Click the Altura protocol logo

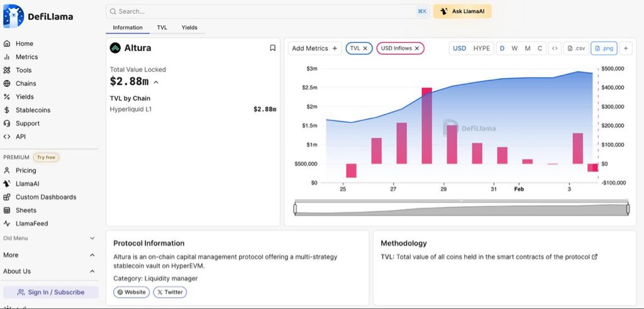[x=115, y=48]
